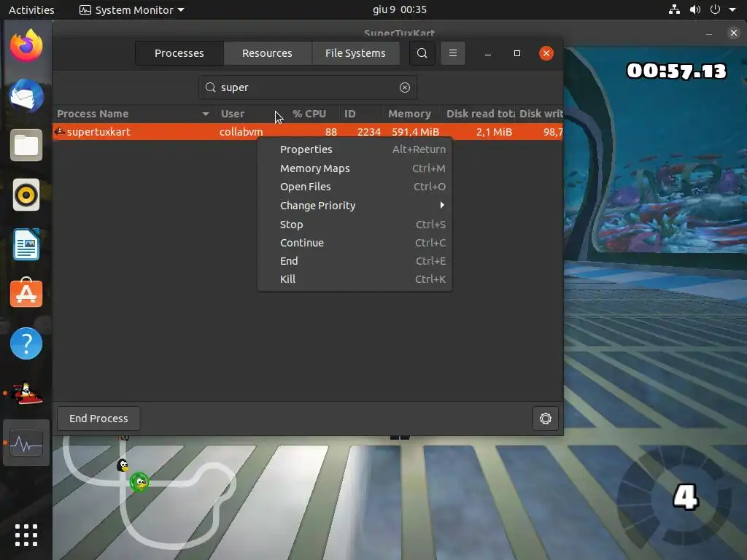Viewport: 747px width, 560px height.
Task: Choose Properties in context menu
Action: point(355,149)
